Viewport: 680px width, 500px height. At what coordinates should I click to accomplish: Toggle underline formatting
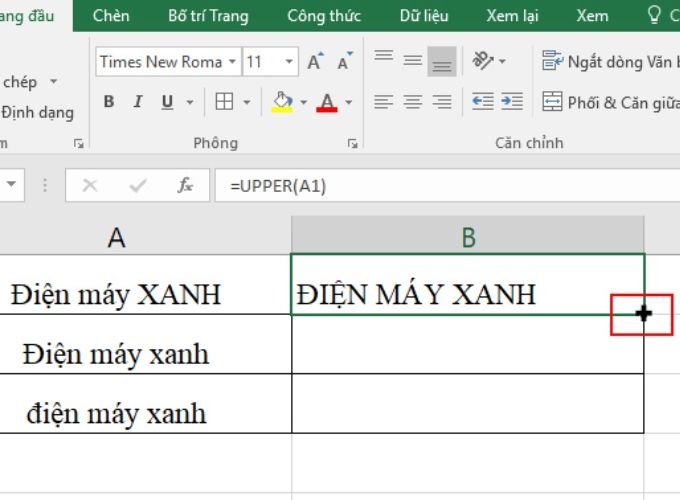(x=165, y=102)
